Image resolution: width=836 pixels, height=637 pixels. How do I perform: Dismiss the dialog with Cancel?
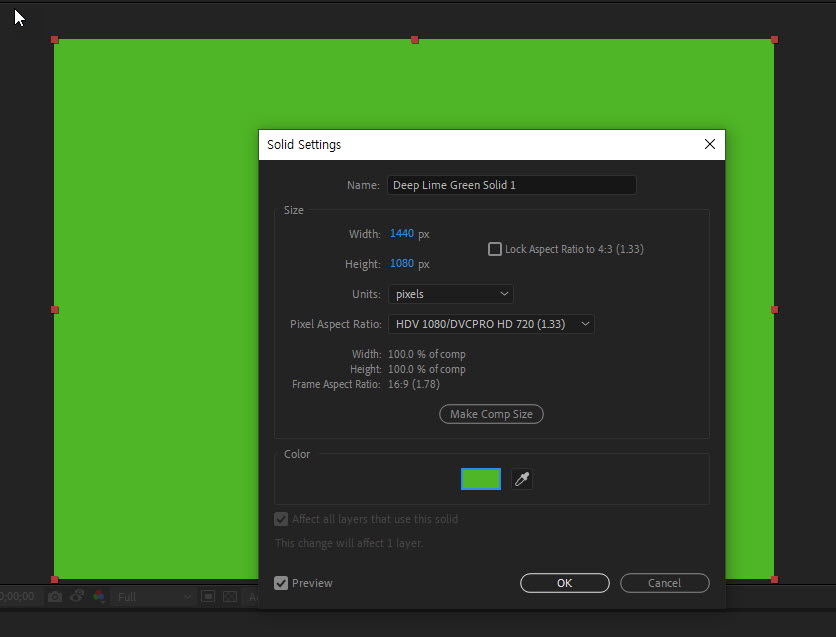[664, 583]
